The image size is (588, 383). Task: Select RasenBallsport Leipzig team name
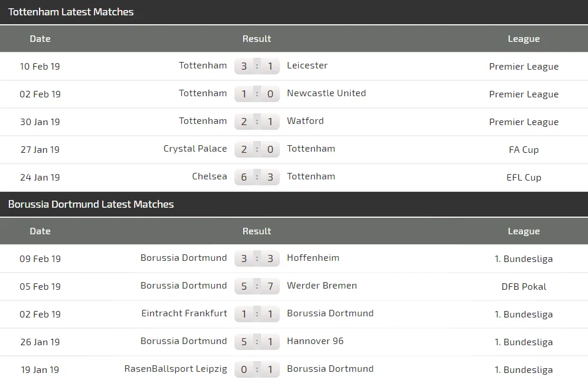(x=175, y=369)
